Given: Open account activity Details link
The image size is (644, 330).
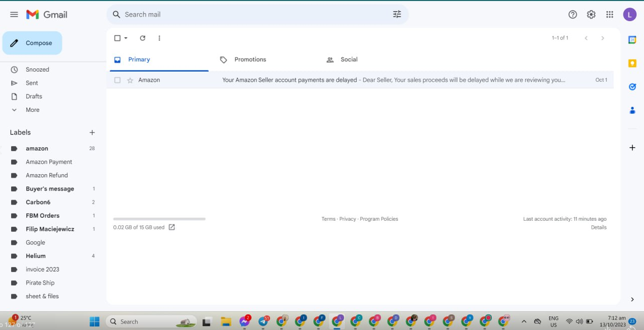Looking at the screenshot, I should tap(599, 228).
